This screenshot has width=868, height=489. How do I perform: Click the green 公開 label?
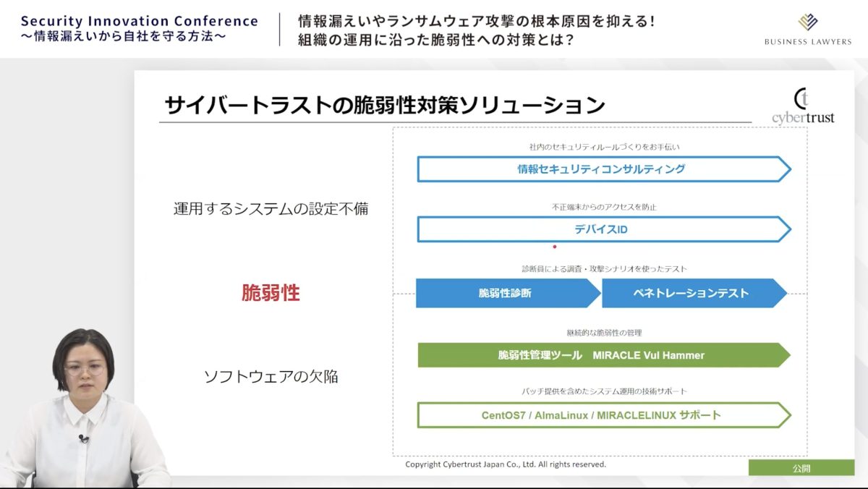tap(801, 468)
